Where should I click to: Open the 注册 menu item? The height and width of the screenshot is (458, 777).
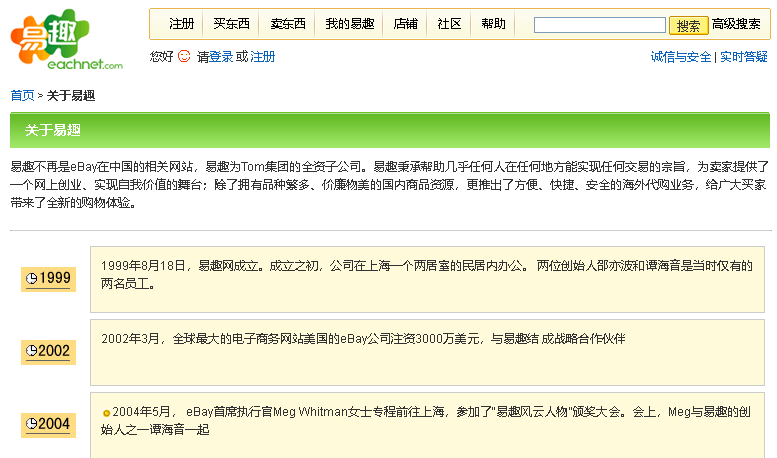click(181, 24)
